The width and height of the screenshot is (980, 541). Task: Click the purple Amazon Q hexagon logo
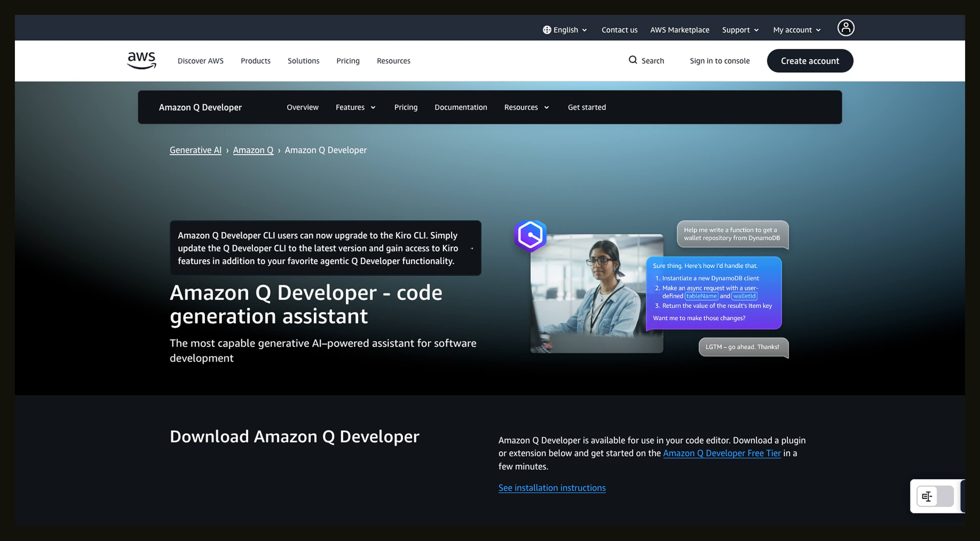tap(530, 236)
